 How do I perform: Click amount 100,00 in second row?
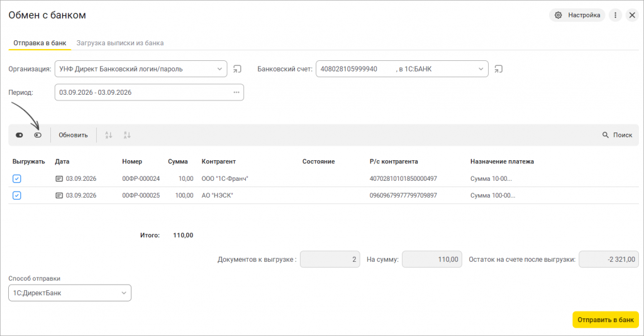pos(184,196)
